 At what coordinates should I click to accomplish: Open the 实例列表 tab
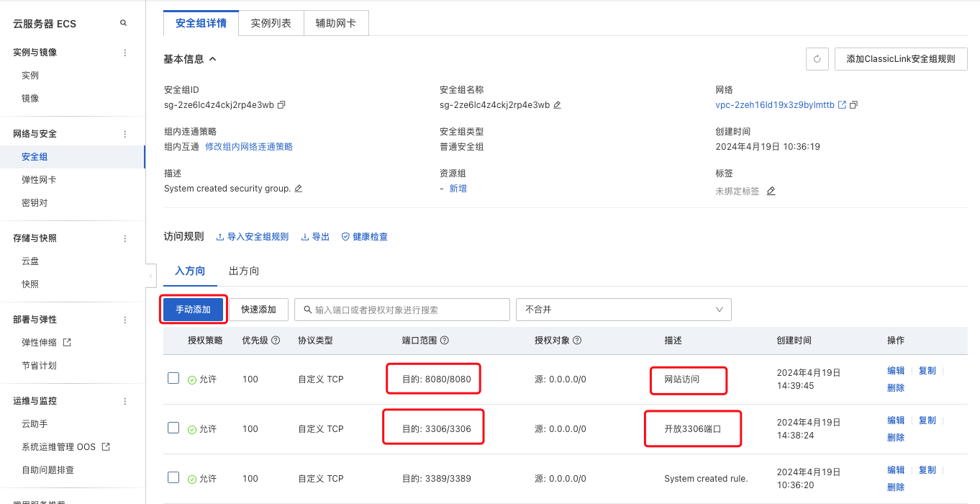271,23
